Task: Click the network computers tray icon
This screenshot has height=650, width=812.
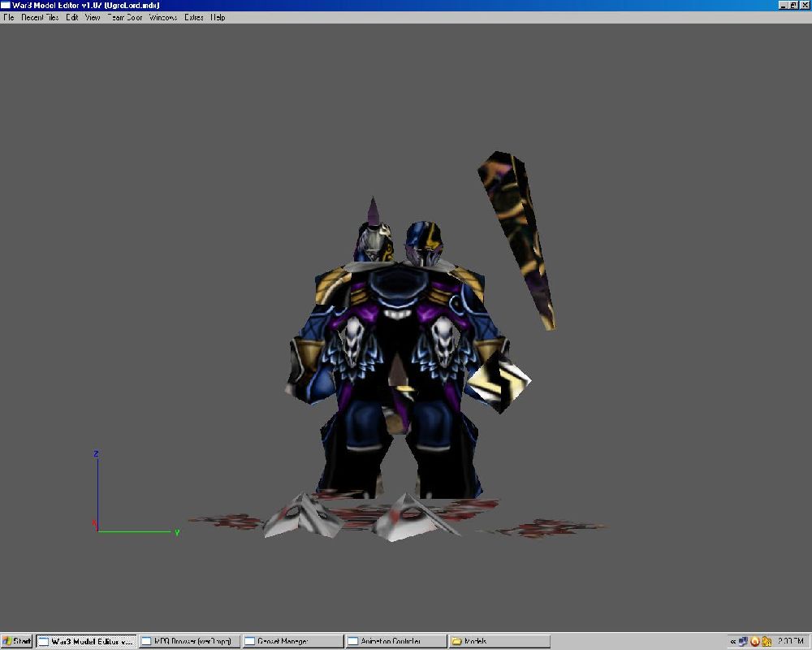Action: coord(743,641)
